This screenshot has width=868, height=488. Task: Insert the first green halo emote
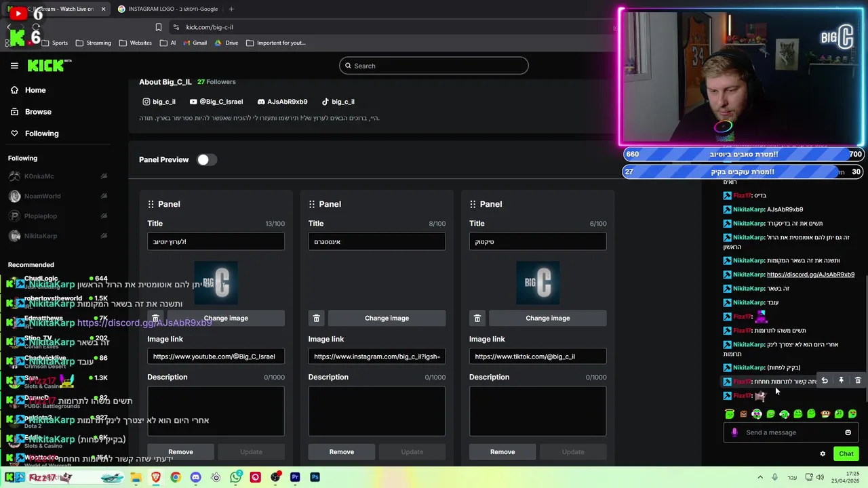coord(730,413)
